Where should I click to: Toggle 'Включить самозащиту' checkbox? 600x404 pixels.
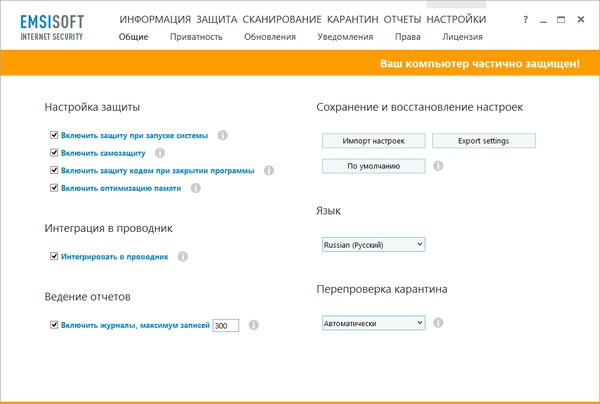54,153
